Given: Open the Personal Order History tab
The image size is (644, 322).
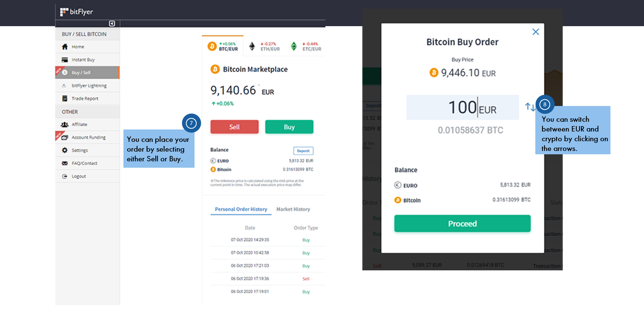Looking at the screenshot, I should 241,209.
